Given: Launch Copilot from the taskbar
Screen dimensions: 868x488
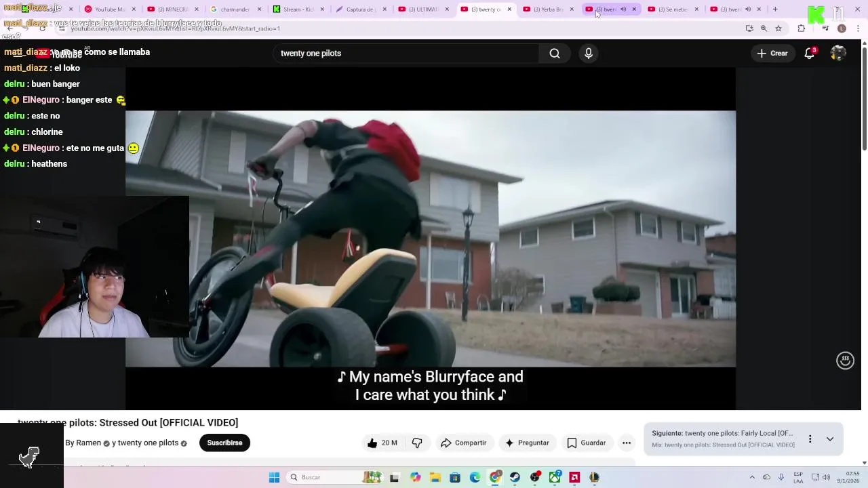Looking at the screenshot, I should 415,477.
